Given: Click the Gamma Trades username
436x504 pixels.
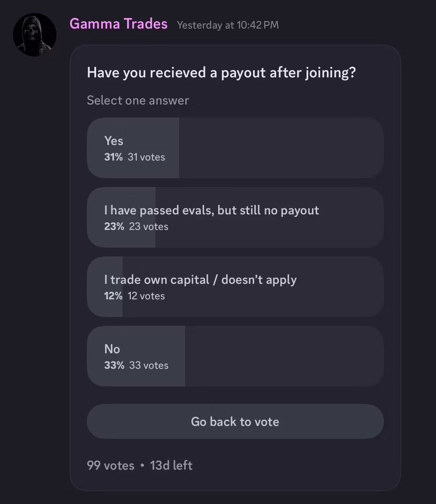Looking at the screenshot, I should tap(119, 24).
